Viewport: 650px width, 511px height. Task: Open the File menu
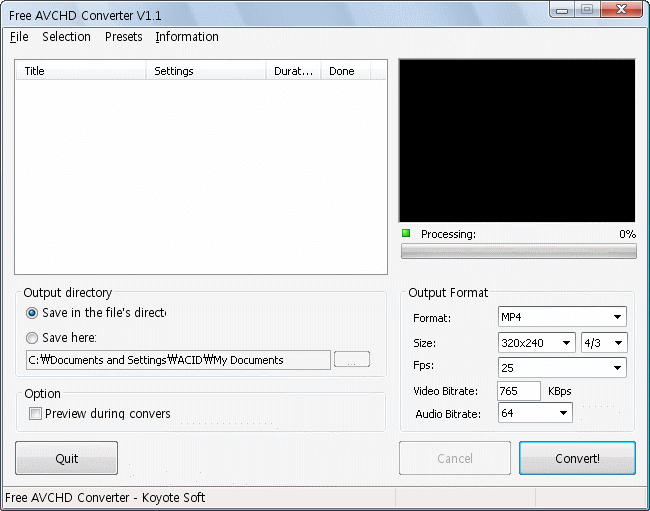tap(19, 37)
